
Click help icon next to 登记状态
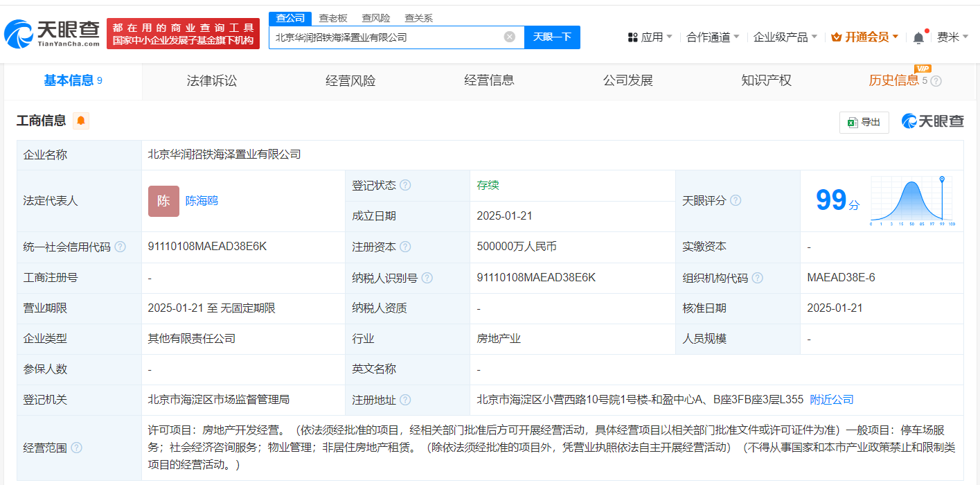tap(405, 186)
